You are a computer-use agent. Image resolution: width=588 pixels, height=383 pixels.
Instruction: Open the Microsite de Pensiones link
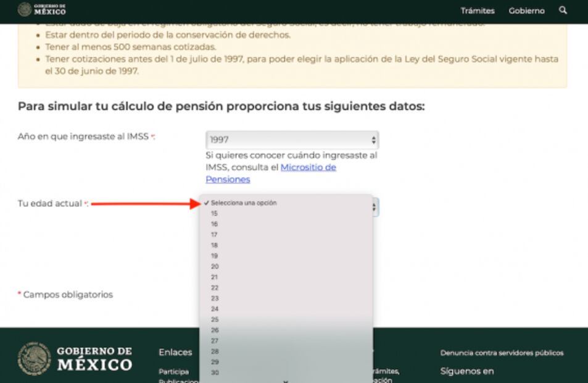(271, 173)
